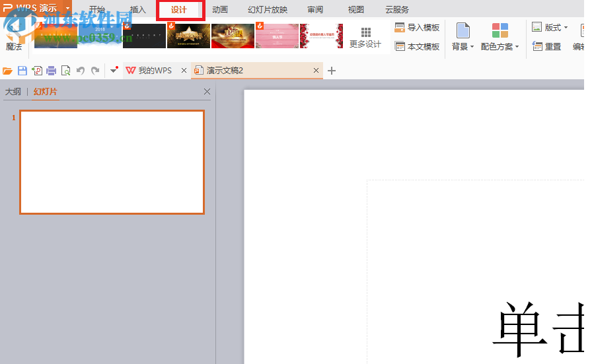The image size is (594, 364).
Task: Apply the blue 2018 template
Action: [x=100, y=36]
